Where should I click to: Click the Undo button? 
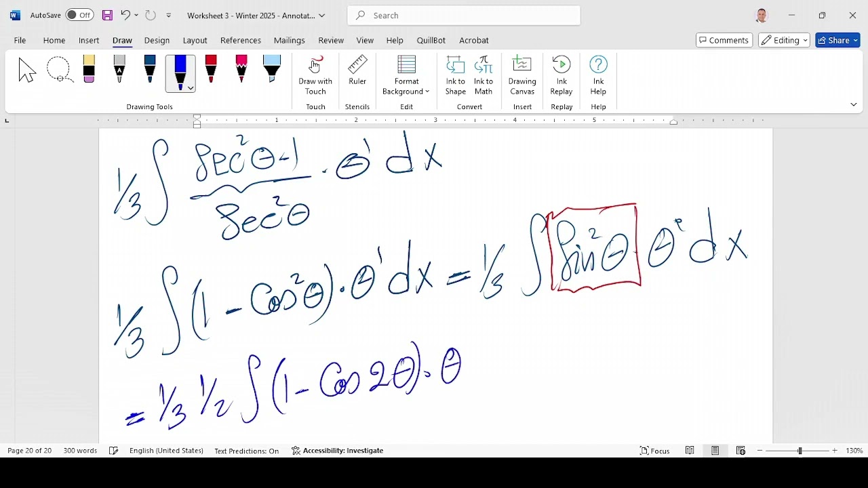tap(125, 15)
